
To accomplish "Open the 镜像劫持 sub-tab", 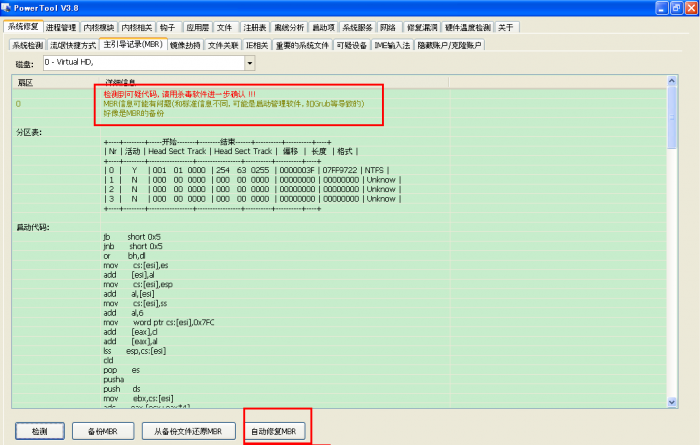I will click(184, 45).
